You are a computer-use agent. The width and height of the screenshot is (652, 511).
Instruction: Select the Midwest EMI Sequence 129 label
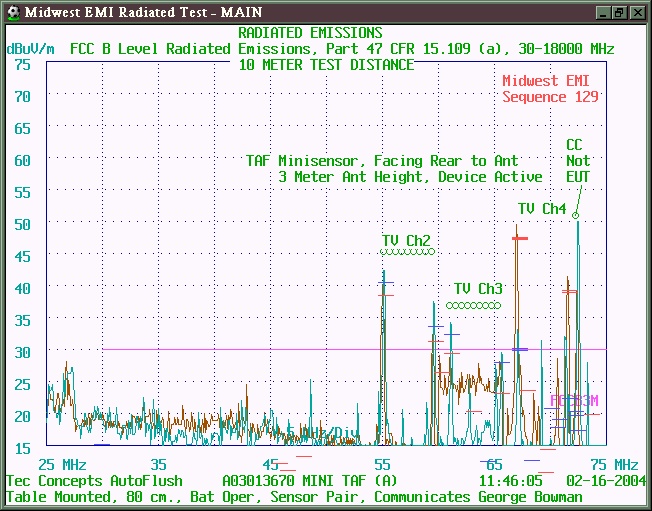pyautogui.click(x=550, y=89)
